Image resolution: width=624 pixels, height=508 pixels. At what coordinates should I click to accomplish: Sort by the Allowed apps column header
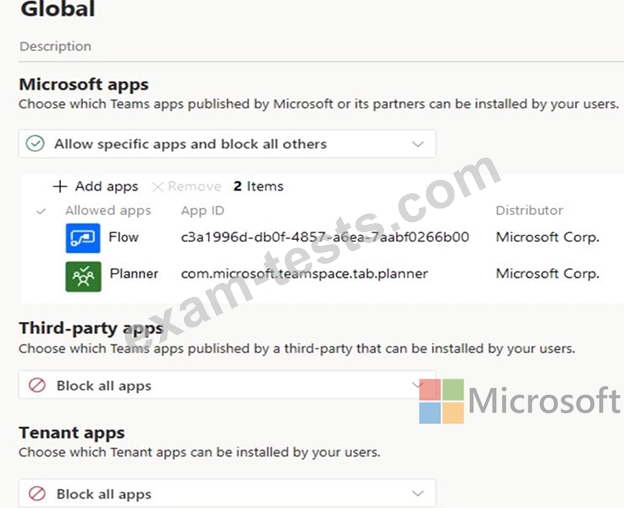(x=108, y=210)
